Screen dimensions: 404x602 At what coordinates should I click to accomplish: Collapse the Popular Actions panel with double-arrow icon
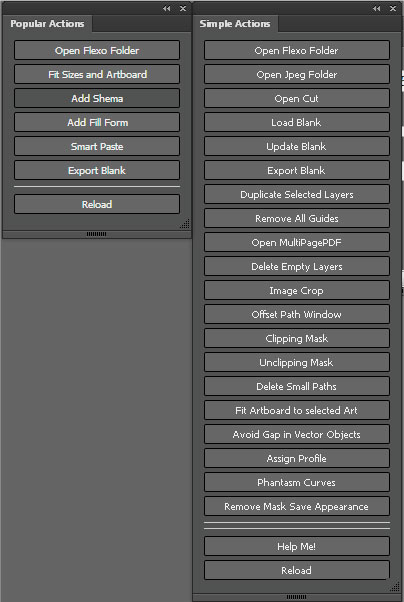(x=167, y=8)
